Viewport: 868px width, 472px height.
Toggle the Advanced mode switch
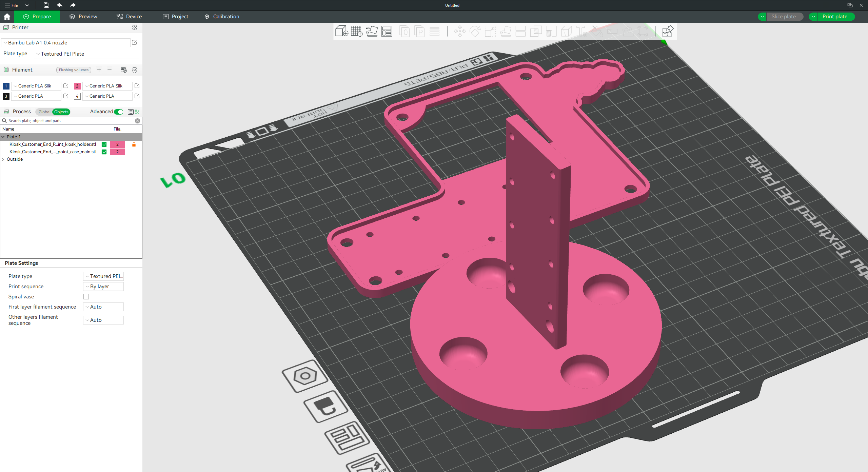click(x=119, y=112)
